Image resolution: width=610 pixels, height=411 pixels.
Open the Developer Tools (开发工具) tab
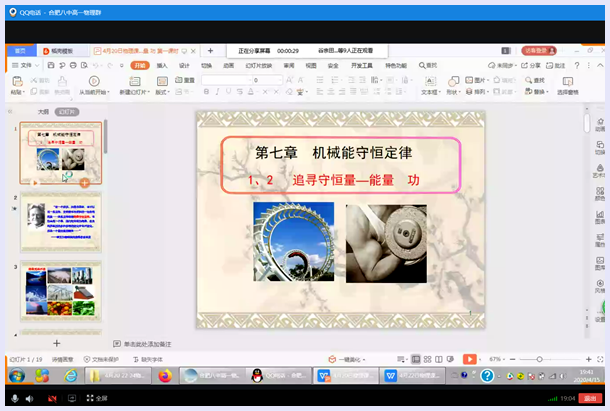[362, 65]
